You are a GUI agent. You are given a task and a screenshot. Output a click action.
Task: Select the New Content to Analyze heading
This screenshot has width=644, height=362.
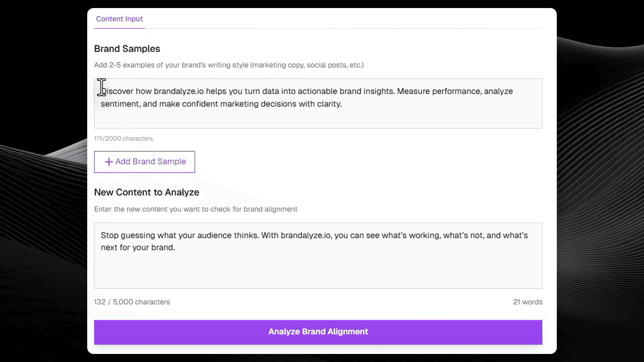pos(147,192)
